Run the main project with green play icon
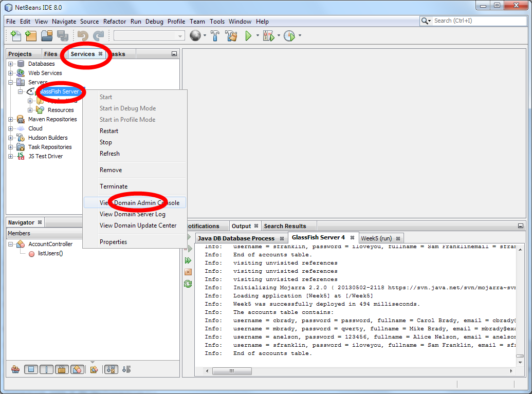 (250, 36)
